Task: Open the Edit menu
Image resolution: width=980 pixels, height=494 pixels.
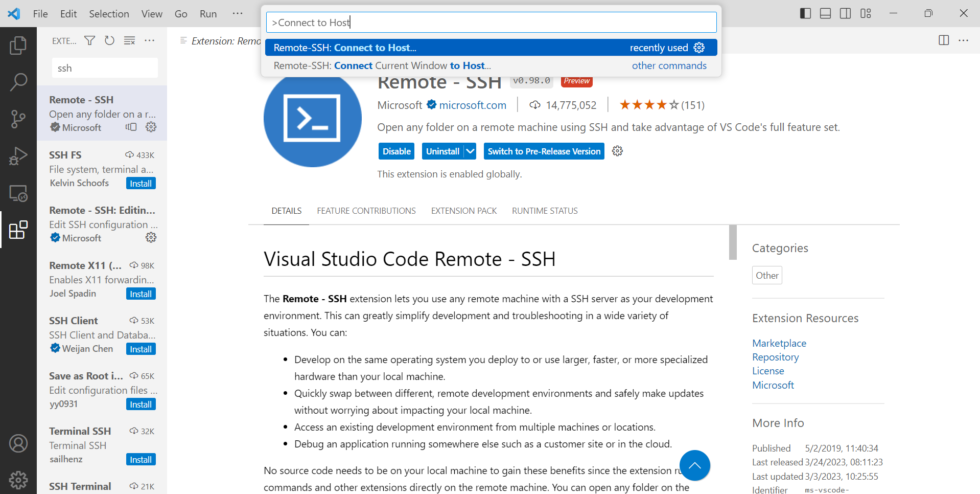Action: click(68, 14)
